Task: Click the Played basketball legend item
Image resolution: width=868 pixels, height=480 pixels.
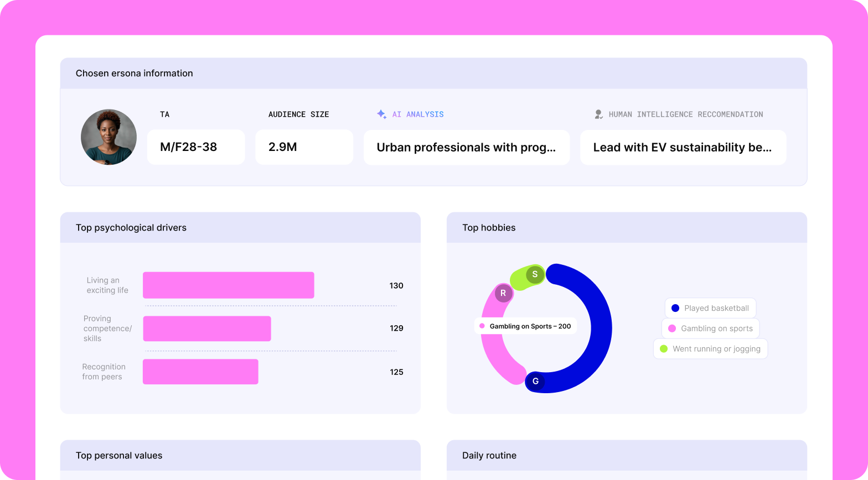Action: click(x=710, y=308)
